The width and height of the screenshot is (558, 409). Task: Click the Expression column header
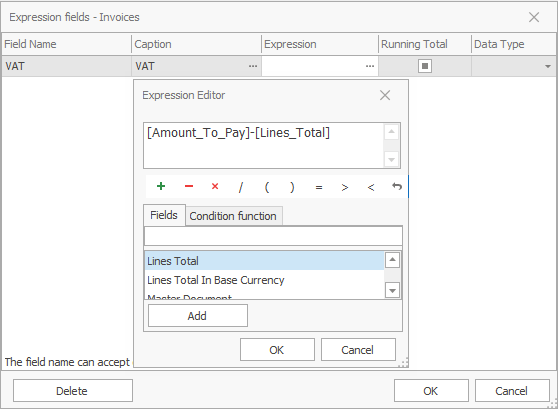pos(320,44)
